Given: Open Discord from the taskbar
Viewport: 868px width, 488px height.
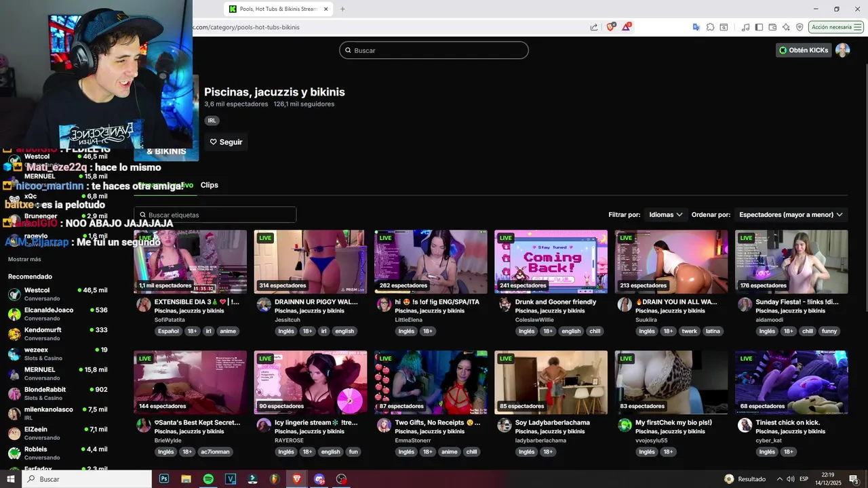Looking at the screenshot, I should click(319, 479).
